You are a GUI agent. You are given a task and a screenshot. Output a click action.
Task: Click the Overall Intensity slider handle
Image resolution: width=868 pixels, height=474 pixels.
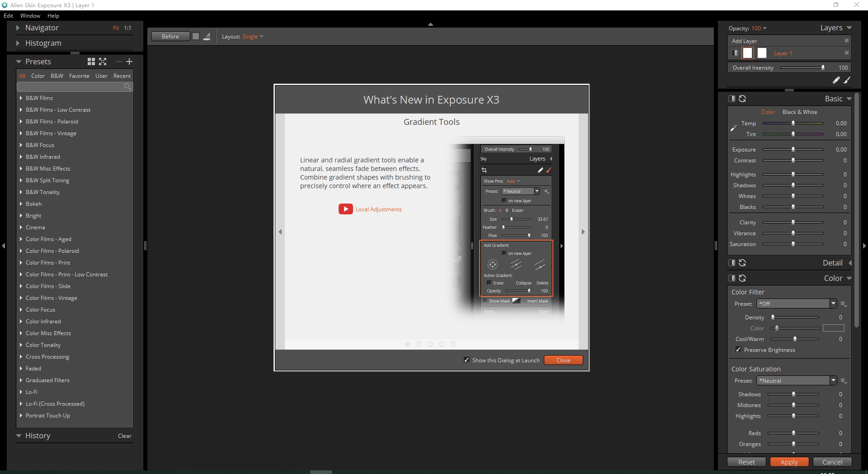(x=823, y=67)
